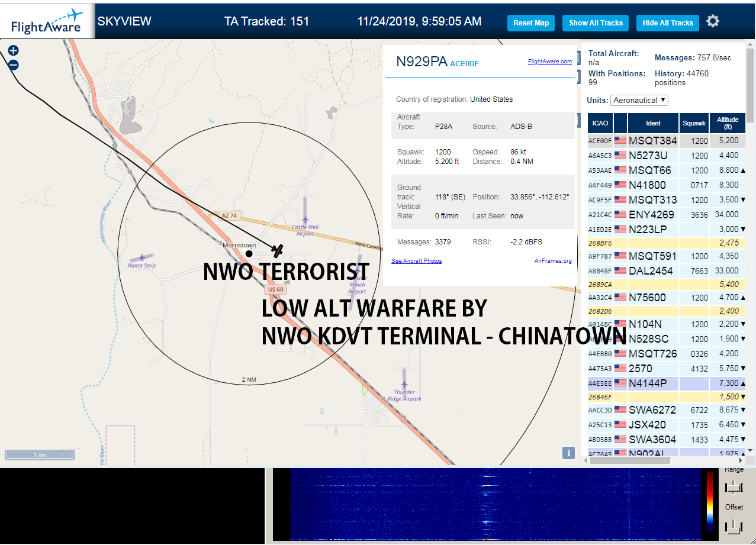Click the 26846F row
This screenshot has width=756, height=545.
click(667, 396)
